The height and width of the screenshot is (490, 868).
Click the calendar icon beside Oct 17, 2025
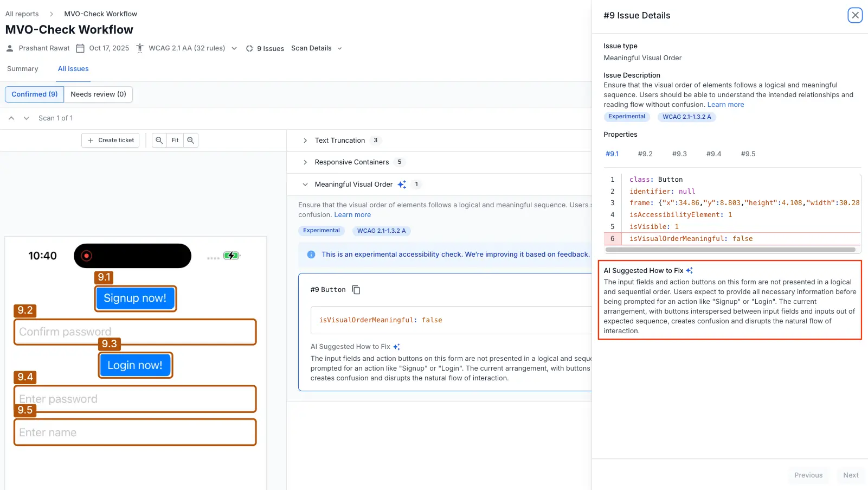coord(80,48)
